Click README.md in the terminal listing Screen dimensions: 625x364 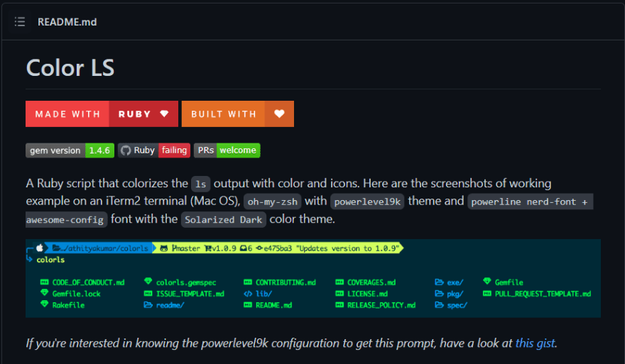[x=273, y=305]
